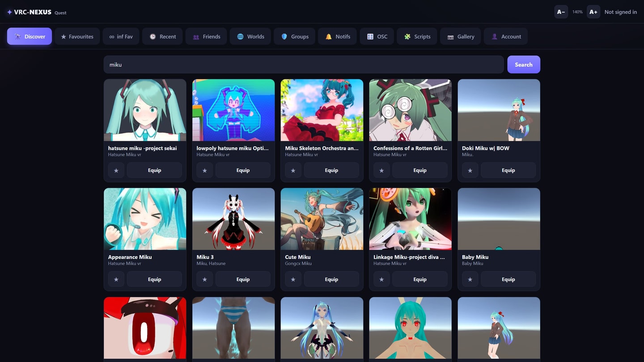Click the Baby Miku title text
644x362 pixels.
(475, 257)
